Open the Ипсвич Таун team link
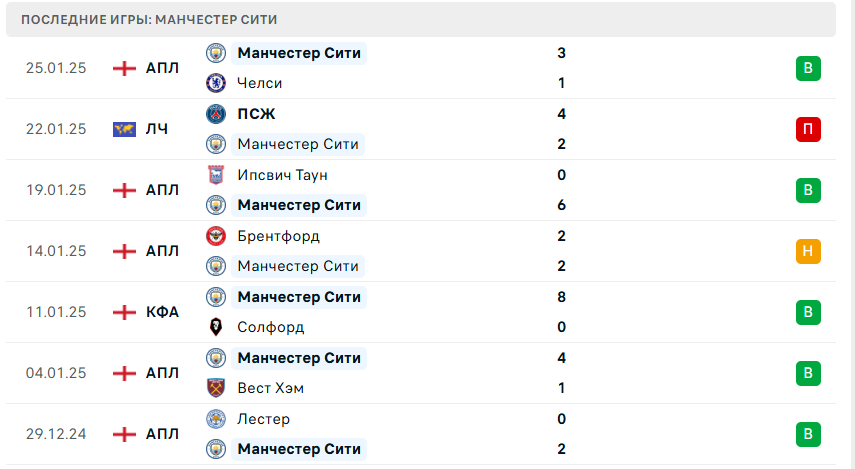This screenshot has height=469, width=855. click(x=282, y=175)
